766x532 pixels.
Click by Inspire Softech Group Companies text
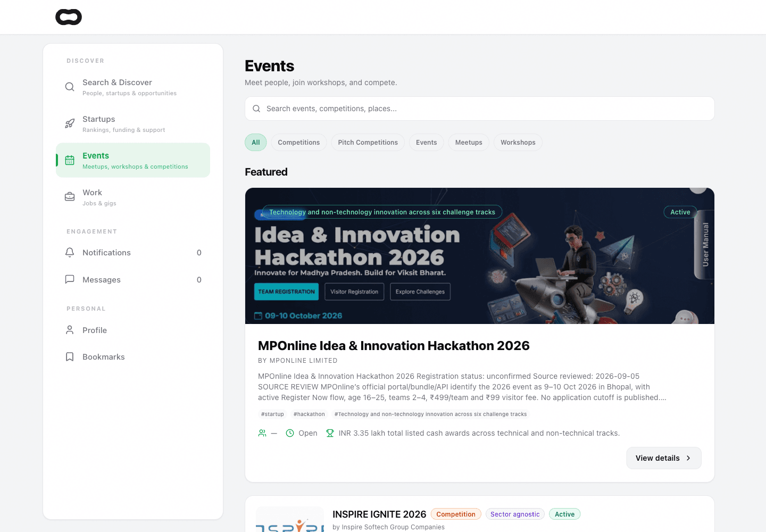(388, 527)
